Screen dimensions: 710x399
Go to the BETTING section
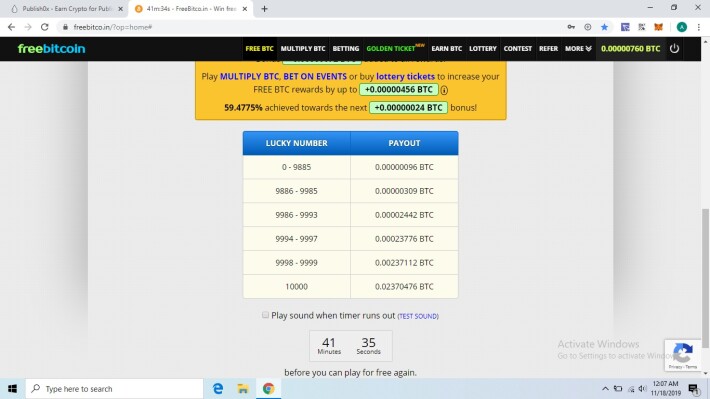point(346,48)
